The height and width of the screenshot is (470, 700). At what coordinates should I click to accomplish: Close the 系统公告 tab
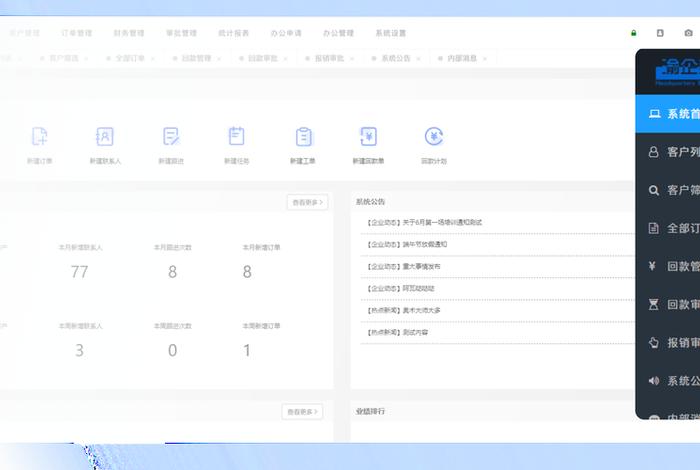[418, 59]
